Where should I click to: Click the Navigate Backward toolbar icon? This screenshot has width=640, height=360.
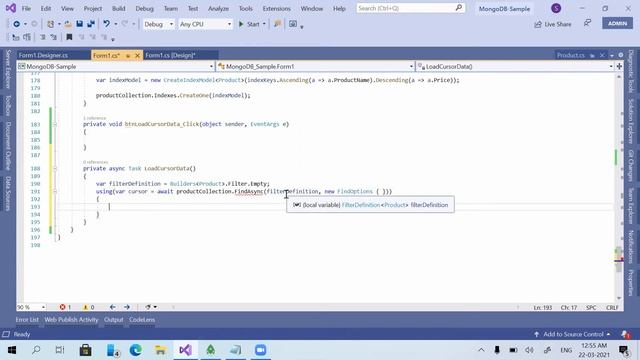pos(17,24)
